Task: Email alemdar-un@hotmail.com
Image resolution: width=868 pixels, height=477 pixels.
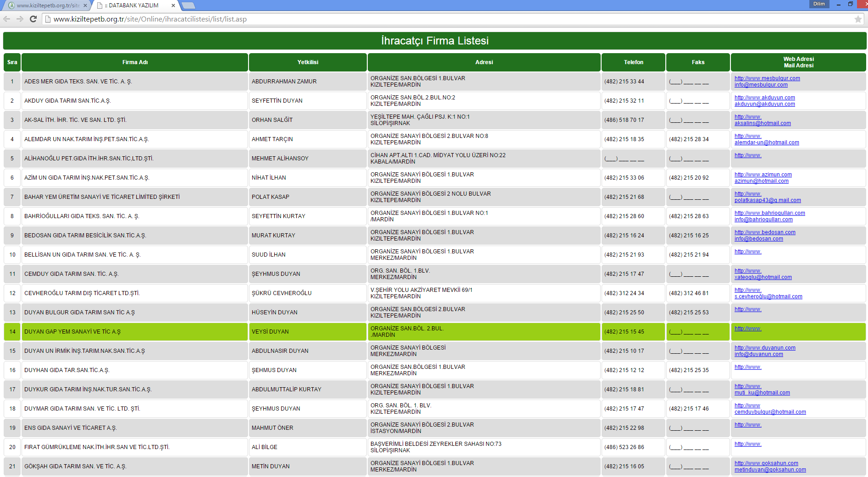Action: tap(767, 143)
